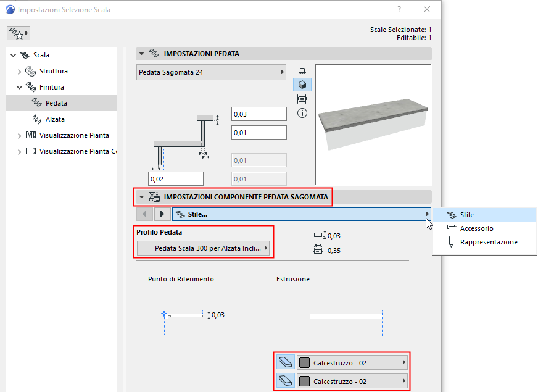The height and width of the screenshot is (392, 538).
Task: Choose Accessorio from popup menu
Action: point(484,228)
